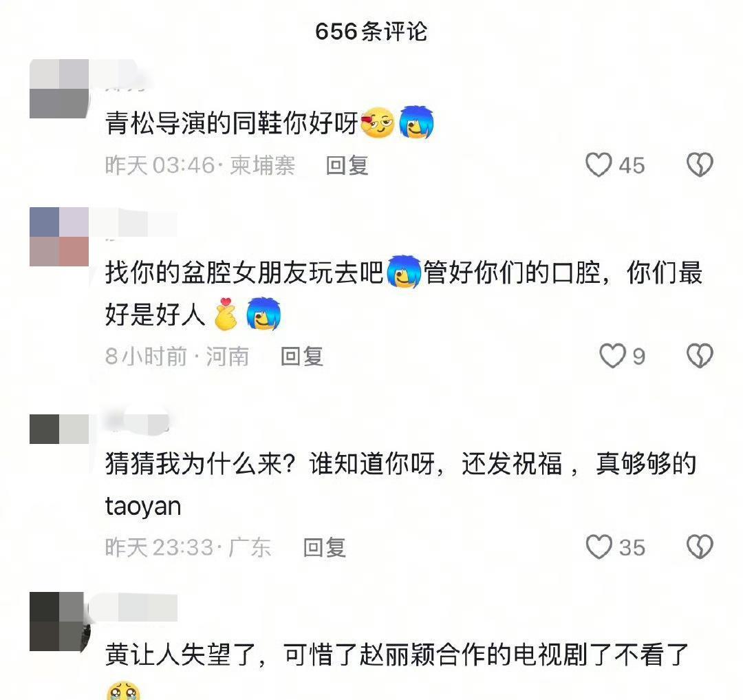Tap broken heart on the 河南 comment
This screenshot has width=743, height=700.
click(700, 356)
